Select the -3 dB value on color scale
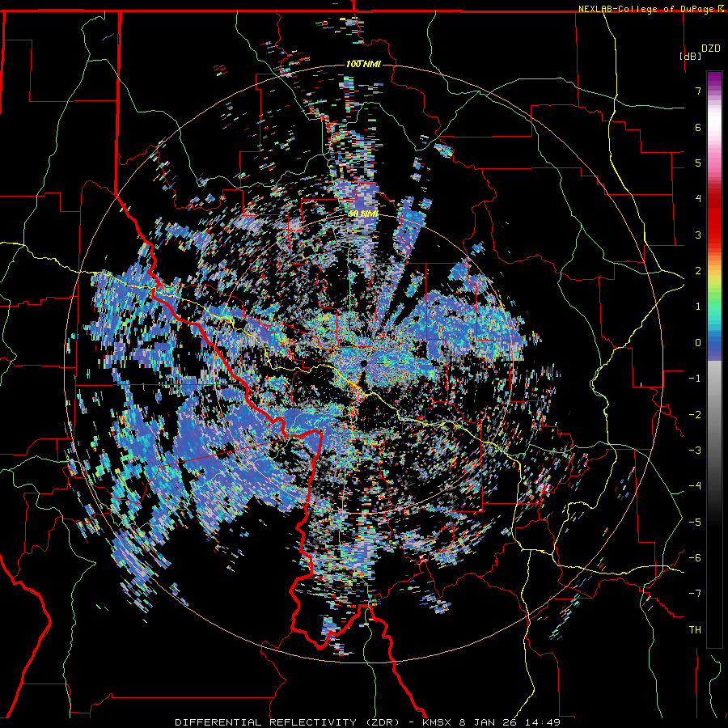The width and height of the screenshot is (728, 728). point(695,451)
